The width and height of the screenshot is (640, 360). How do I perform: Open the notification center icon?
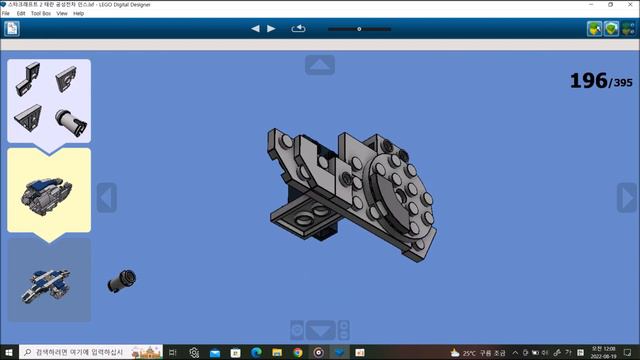628,352
